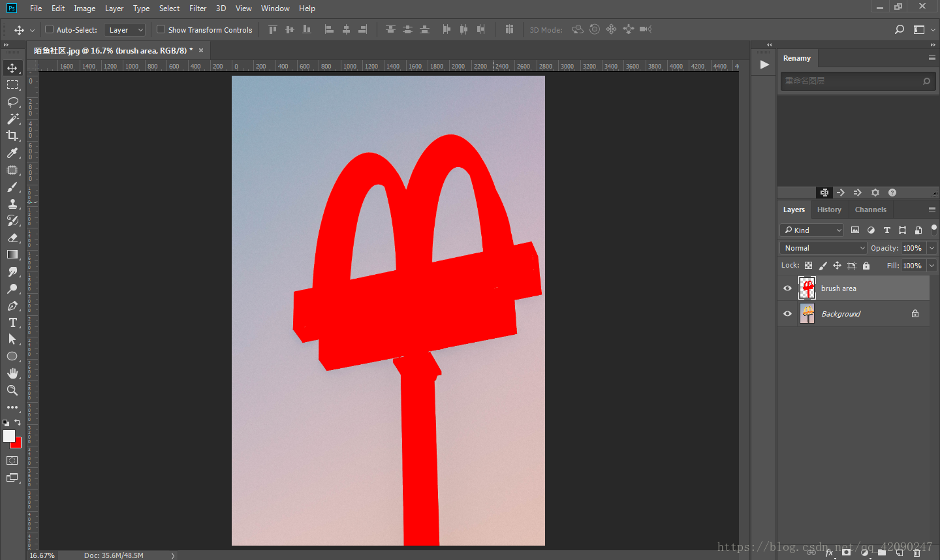
Task: Enable Show Transform Controls checkbox
Action: click(161, 29)
